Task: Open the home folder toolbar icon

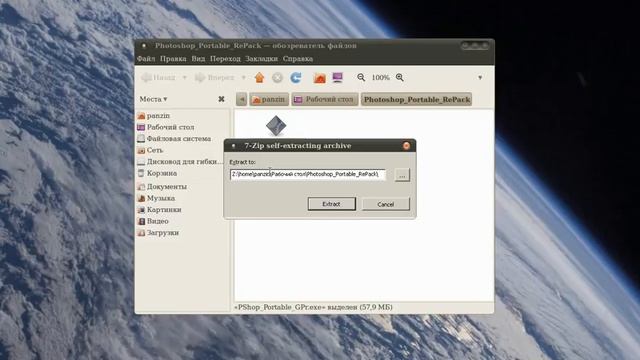Action: click(x=320, y=78)
